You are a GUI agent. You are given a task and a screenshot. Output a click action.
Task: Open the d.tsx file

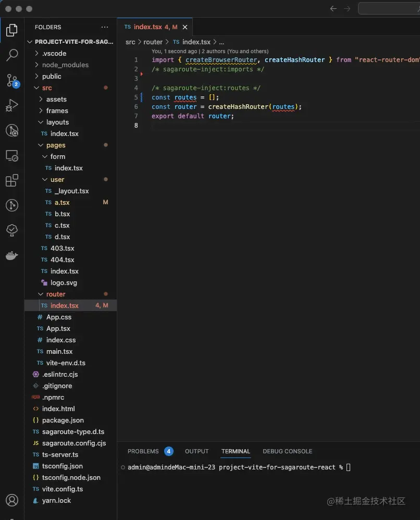pyautogui.click(x=71, y=237)
